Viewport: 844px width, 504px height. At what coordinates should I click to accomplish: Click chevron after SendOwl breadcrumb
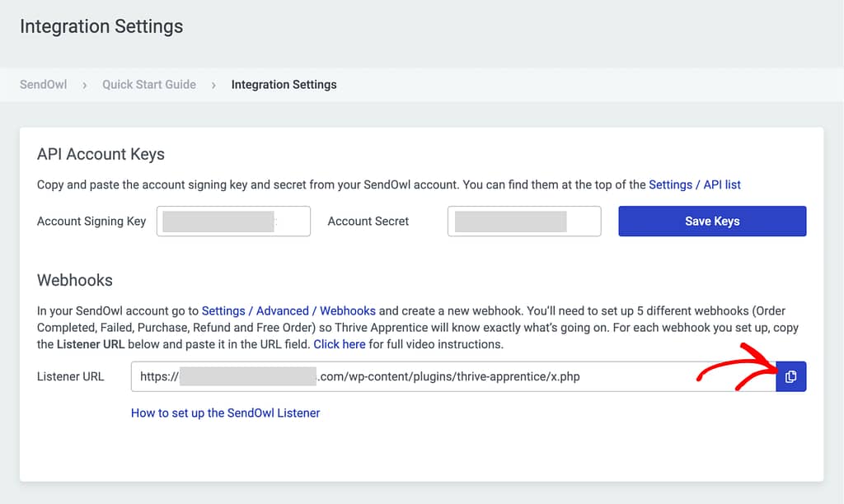click(85, 85)
